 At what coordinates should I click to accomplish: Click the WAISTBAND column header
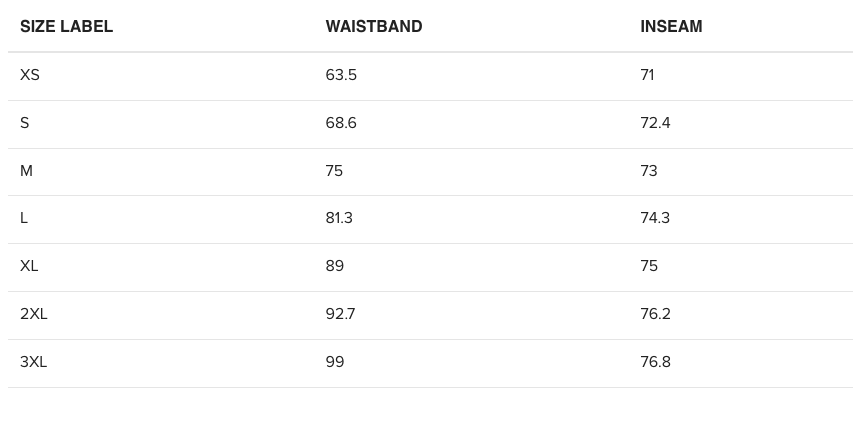click(374, 27)
